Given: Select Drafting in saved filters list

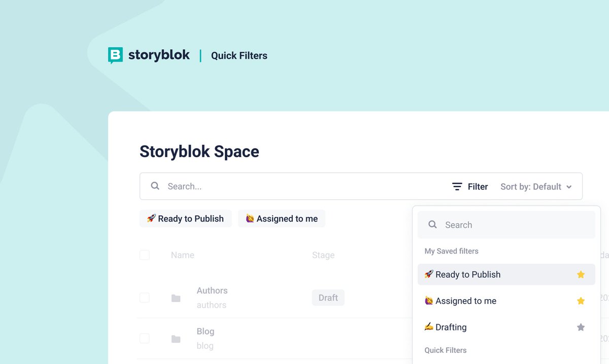Looking at the screenshot, I should [x=506, y=327].
